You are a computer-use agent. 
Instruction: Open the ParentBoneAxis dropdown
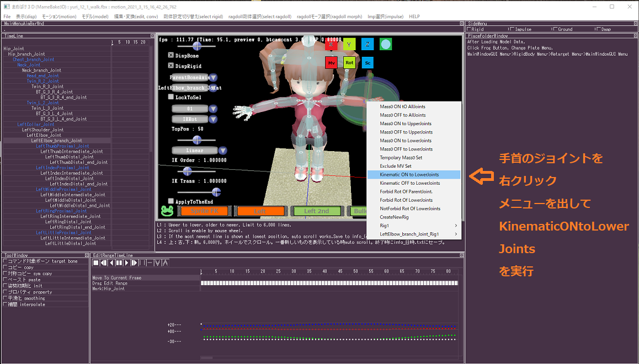coord(213,78)
